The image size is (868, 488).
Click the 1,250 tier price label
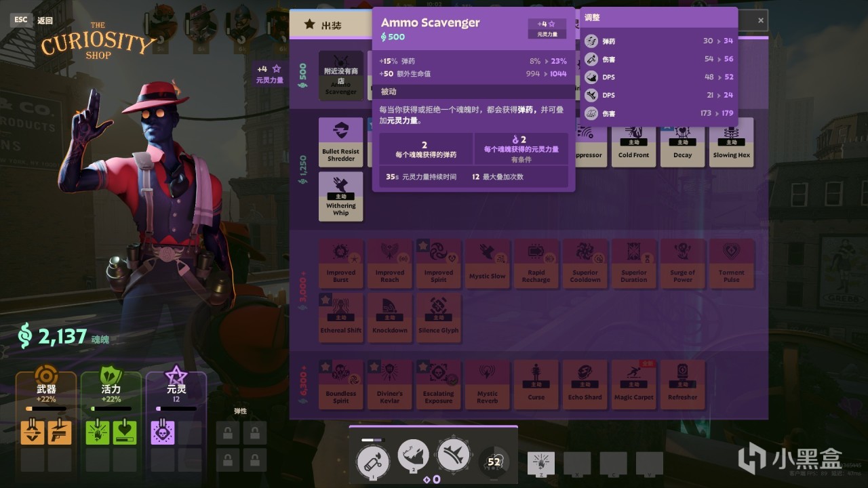(302, 169)
